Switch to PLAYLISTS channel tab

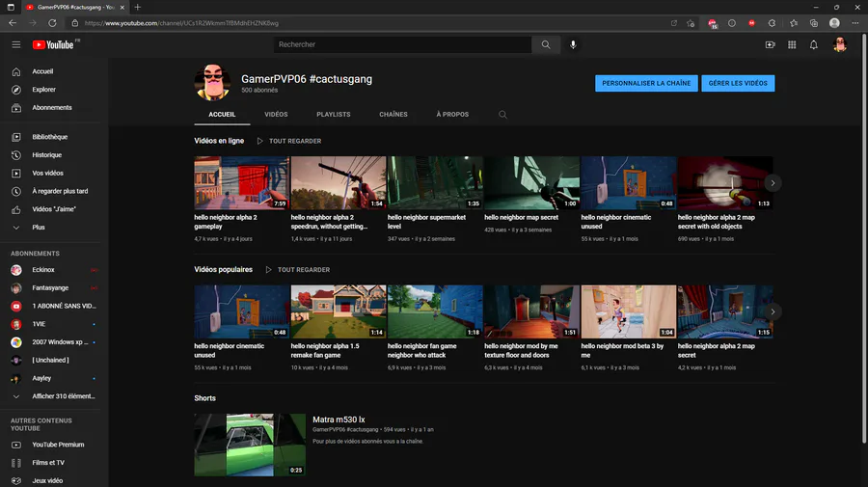tap(334, 115)
